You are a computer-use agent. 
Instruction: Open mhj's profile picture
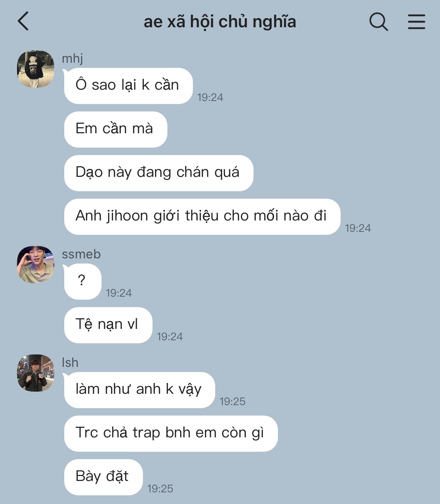tap(35, 69)
